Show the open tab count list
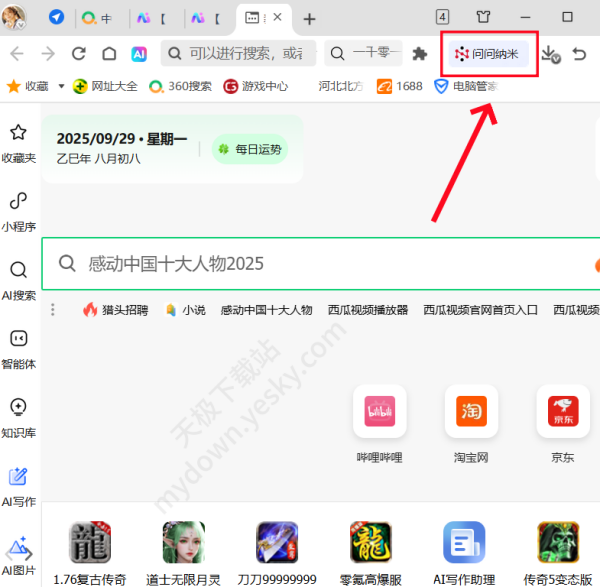Viewport: 600px width, 587px height. [443, 18]
